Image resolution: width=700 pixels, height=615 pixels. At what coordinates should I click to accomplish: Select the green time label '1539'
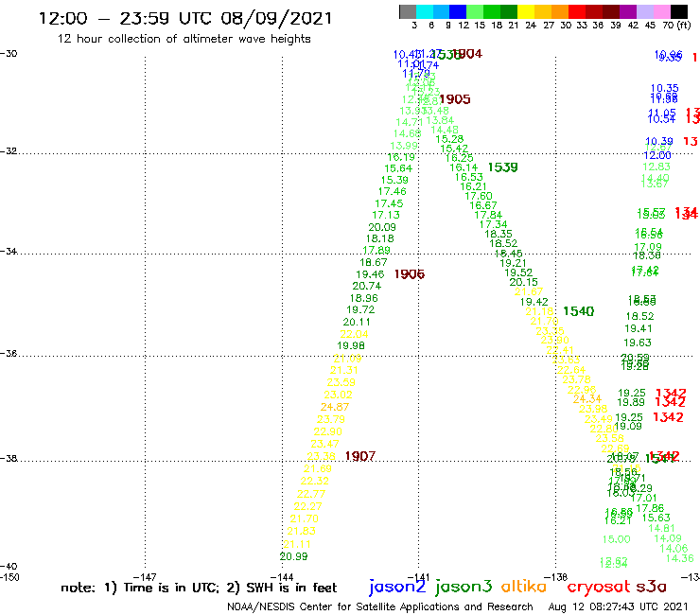tap(502, 167)
